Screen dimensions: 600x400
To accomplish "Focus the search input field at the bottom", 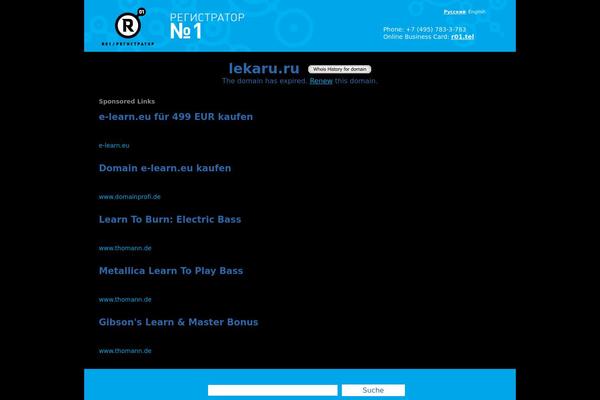I will pyautogui.click(x=272, y=390).
